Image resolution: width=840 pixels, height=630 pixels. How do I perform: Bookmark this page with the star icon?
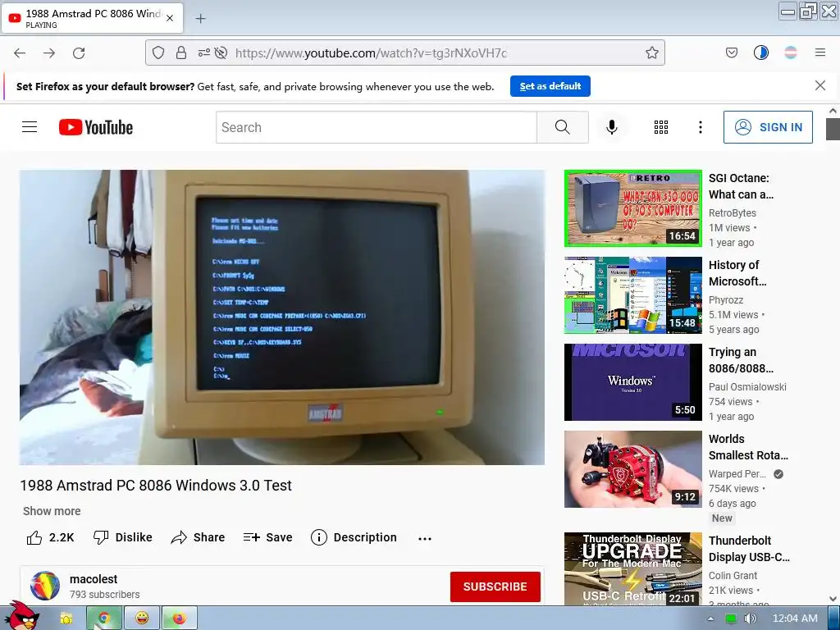point(652,52)
